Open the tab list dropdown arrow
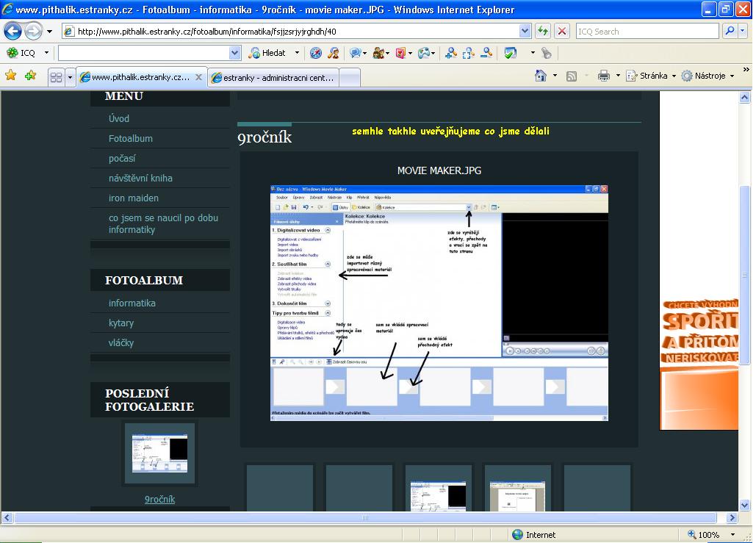This screenshot has height=543, width=756. 70,77
